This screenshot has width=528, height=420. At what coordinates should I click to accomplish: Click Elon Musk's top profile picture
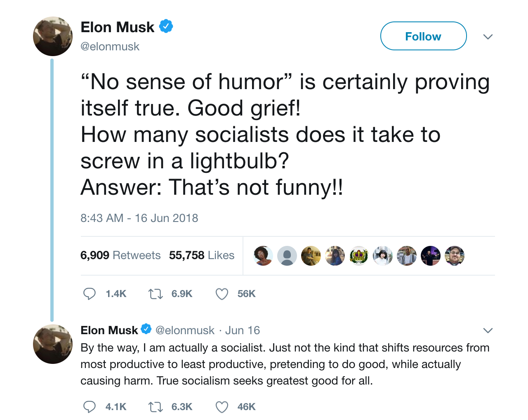click(53, 36)
